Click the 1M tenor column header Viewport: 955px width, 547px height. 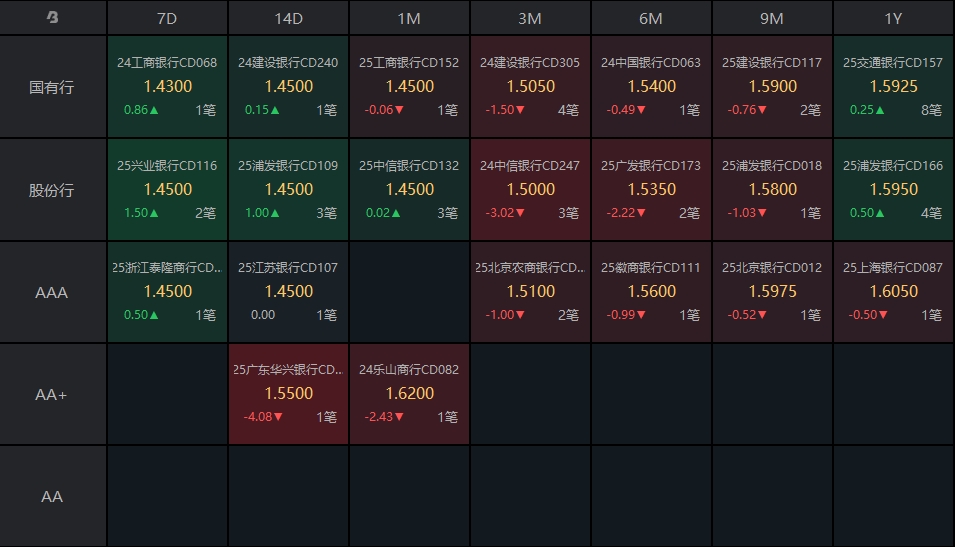(x=409, y=18)
